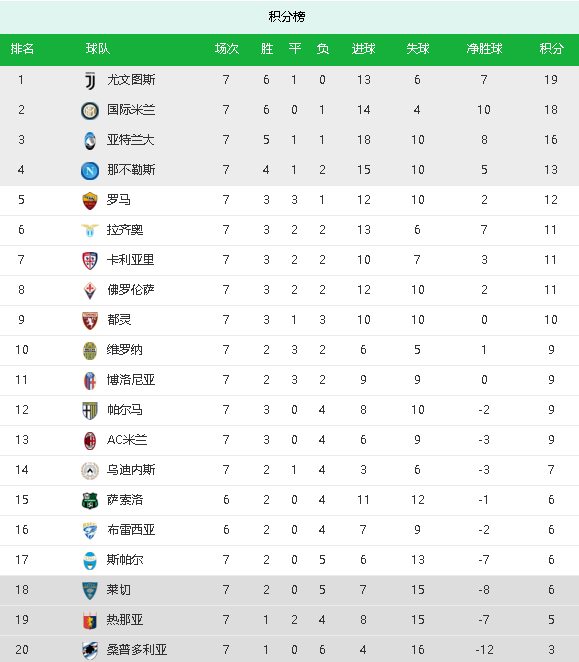This screenshot has height=662, width=579.
Task: Click the AC Milan badge icon
Action: point(90,440)
